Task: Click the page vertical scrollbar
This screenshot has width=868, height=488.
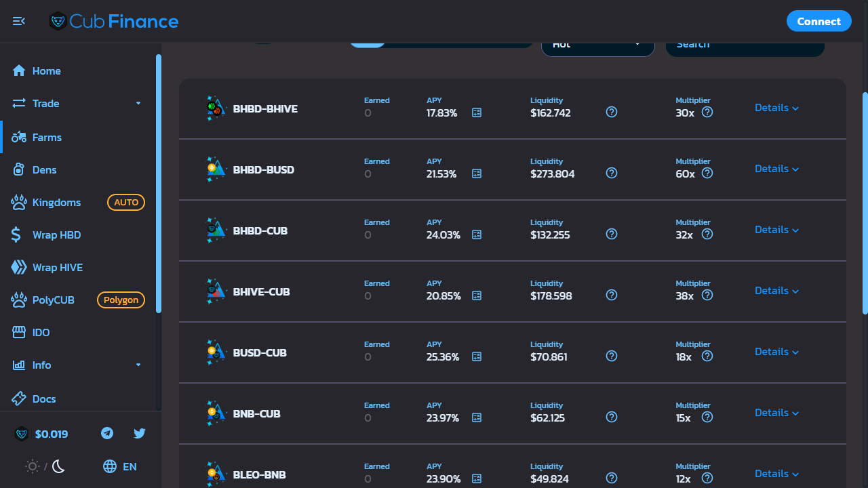Action: point(865,203)
